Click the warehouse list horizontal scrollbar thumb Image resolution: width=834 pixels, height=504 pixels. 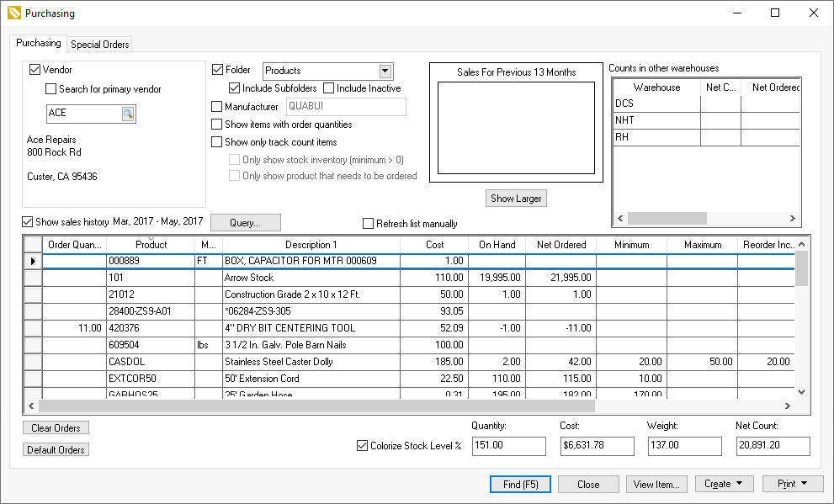click(667, 219)
